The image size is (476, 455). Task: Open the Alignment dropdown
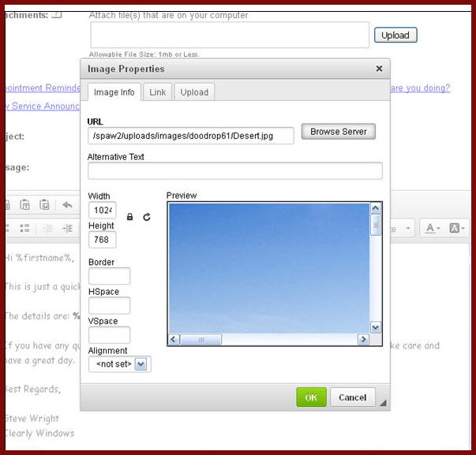120,364
